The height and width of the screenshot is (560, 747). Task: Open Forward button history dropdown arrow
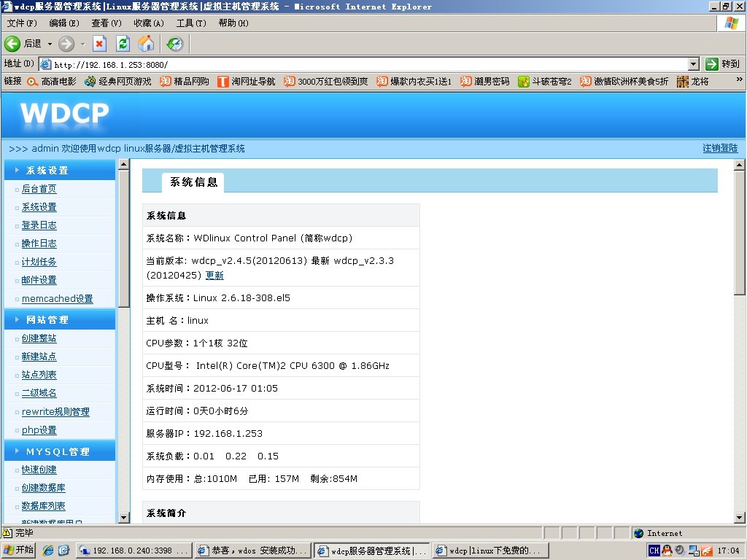(x=82, y=44)
